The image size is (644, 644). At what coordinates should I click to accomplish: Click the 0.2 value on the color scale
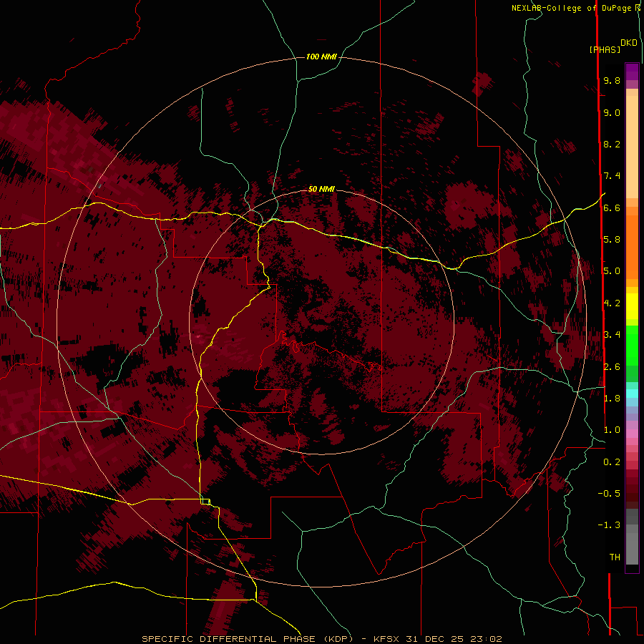point(612,462)
